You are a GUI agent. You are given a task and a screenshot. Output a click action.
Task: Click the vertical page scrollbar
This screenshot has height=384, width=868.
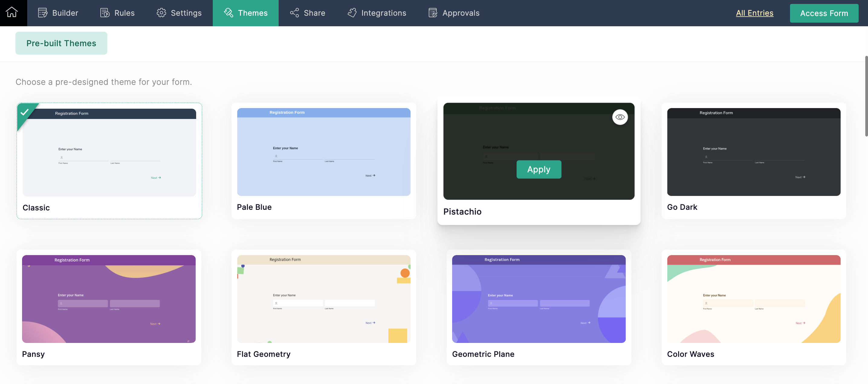866,96
